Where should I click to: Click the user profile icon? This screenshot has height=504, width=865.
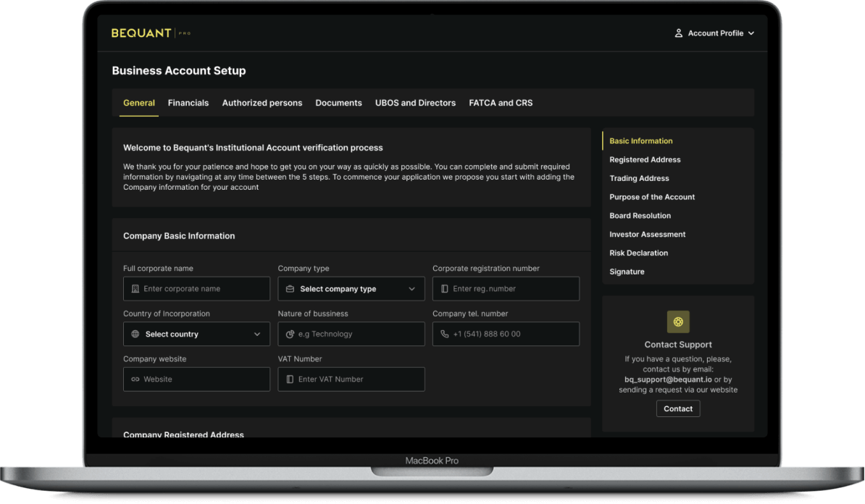click(x=679, y=33)
